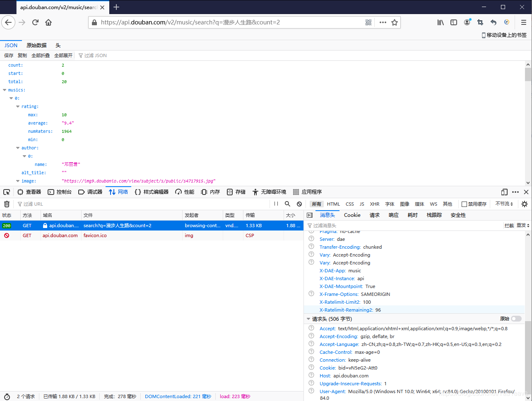
Task: Collapse the rating node
Action: click(x=18, y=106)
